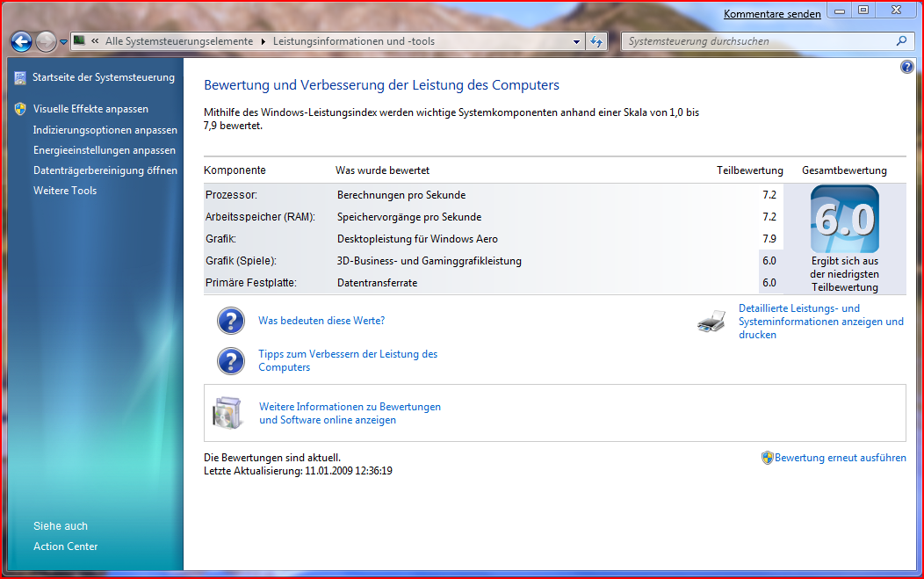
Task: Expand breadcrumb arrow after Alle Systemsteuerungselemente
Action: pyautogui.click(x=263, y=41)
